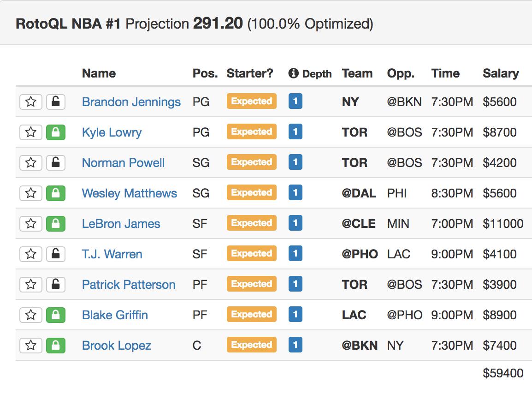Open Patrick Patterson player link

[129, 284]
